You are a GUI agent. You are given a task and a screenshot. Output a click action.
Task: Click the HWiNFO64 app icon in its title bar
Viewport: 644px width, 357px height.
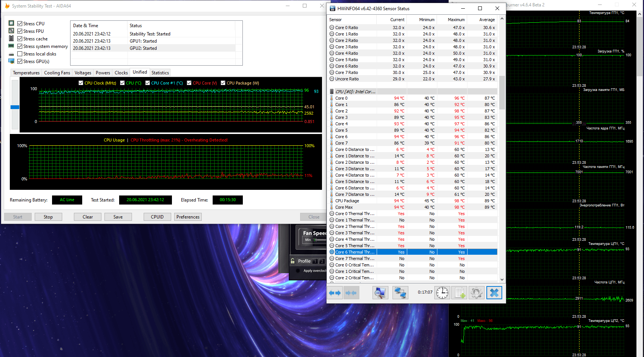[333, 8]
